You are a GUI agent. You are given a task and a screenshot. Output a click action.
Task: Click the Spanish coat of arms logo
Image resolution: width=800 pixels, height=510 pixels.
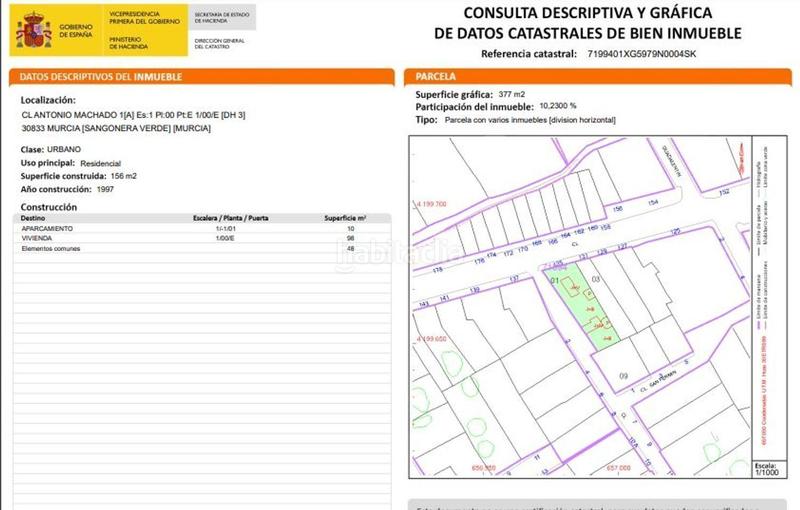coord(34,30)
